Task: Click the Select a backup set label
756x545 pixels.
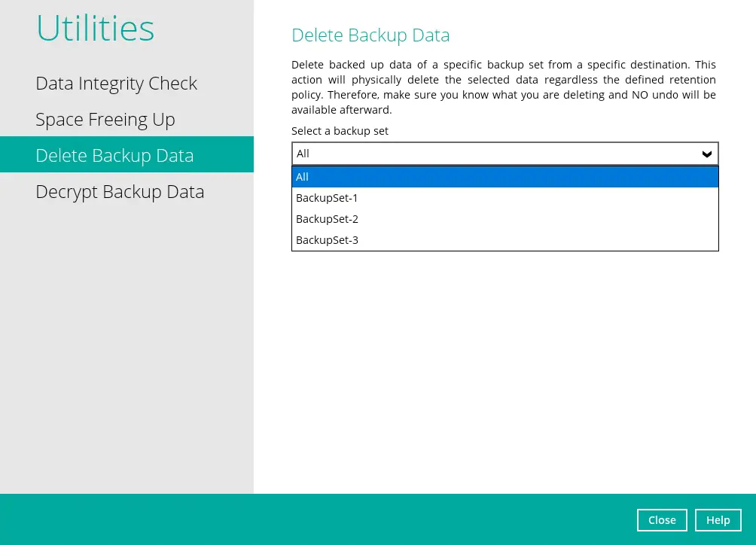Action: (x=340, y=130)
